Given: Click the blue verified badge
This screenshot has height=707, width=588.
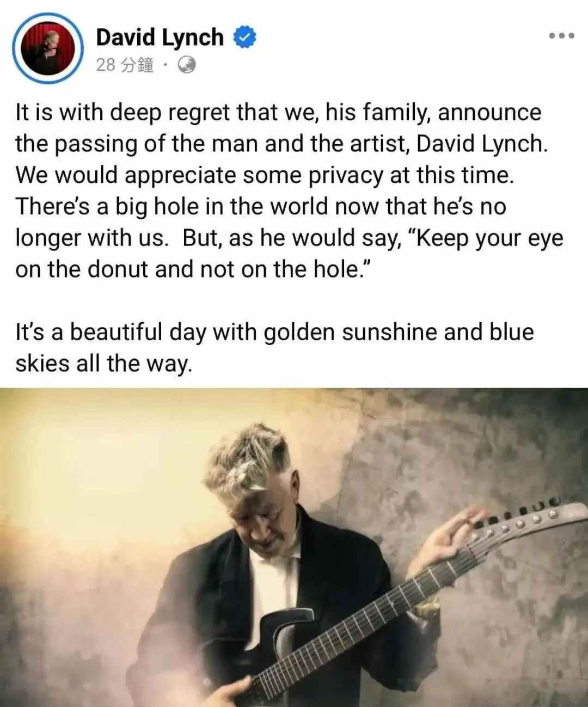Looking at the screenshot, I should (244, 38).
